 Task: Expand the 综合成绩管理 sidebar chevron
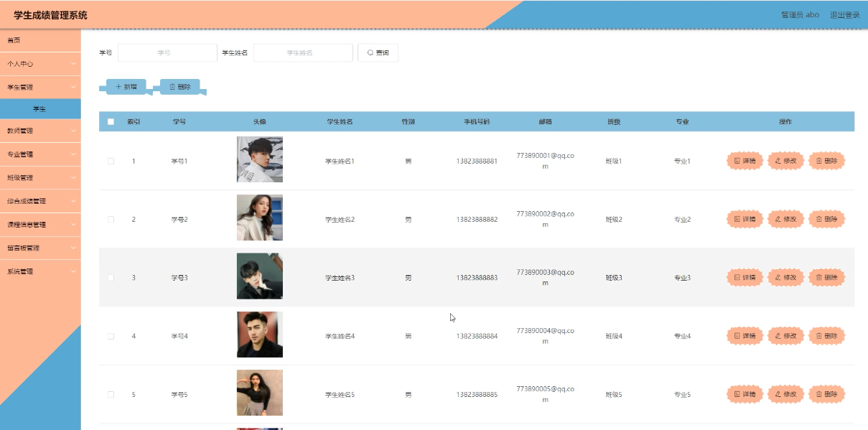pyautogui.click(x=73, y=201)
